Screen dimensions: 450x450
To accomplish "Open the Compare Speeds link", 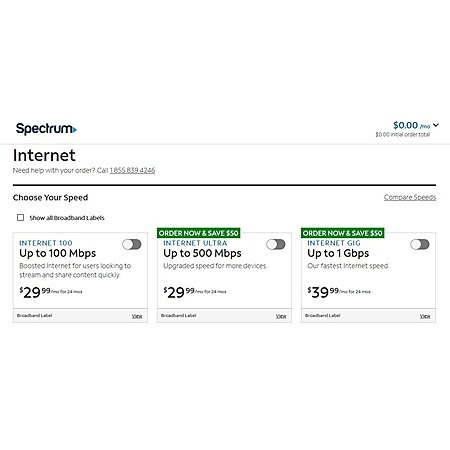I will (410, 197).
